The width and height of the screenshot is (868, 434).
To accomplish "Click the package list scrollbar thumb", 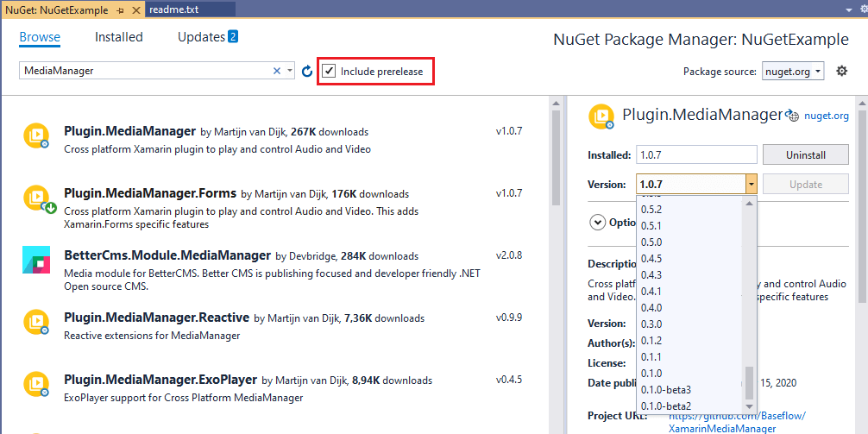I will coord(556,158).
